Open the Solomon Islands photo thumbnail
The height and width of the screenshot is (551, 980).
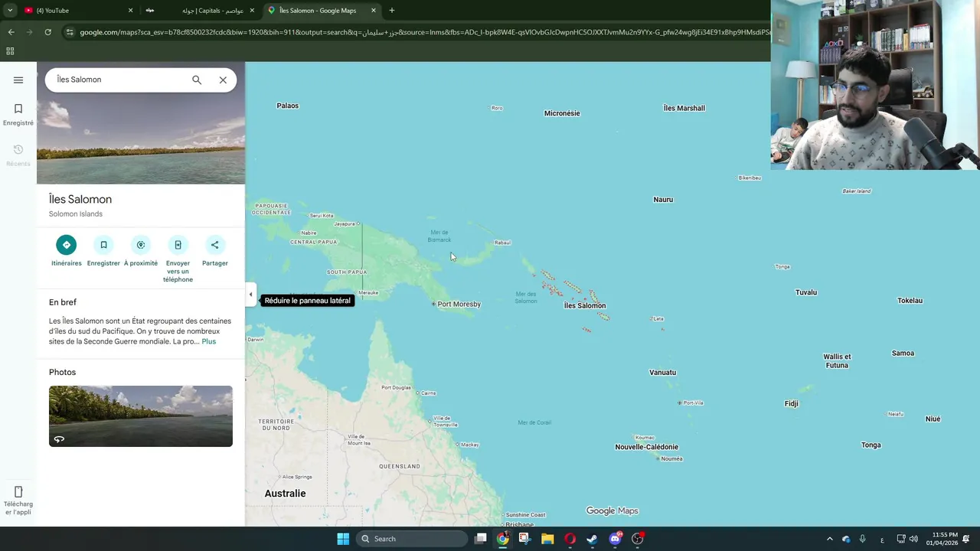pyautogui.click(x=141, y=416)
